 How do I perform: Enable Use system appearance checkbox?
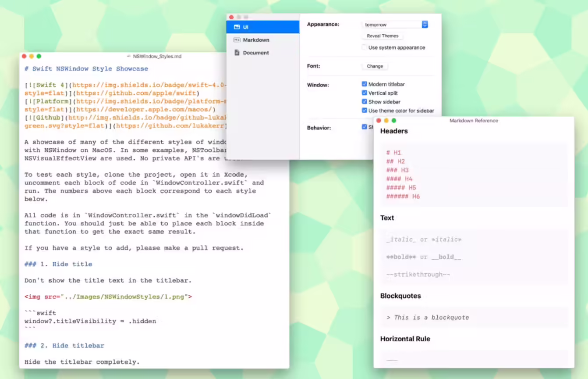364,47
